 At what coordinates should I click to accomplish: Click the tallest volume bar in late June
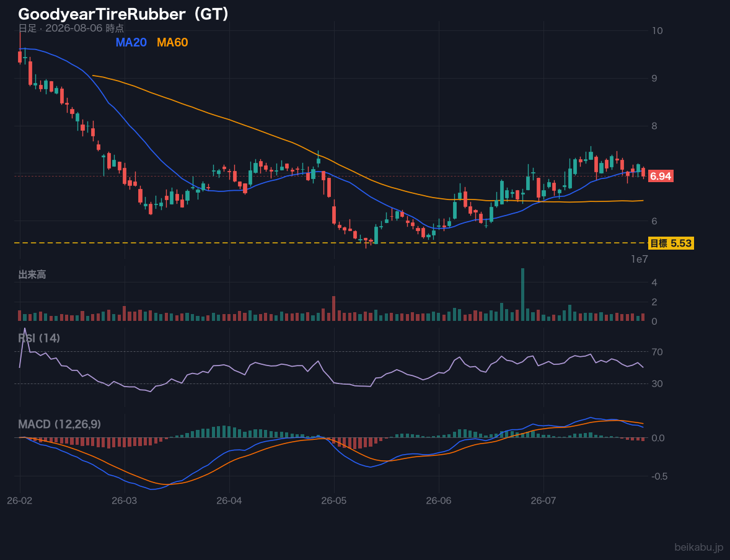(522, 295)
